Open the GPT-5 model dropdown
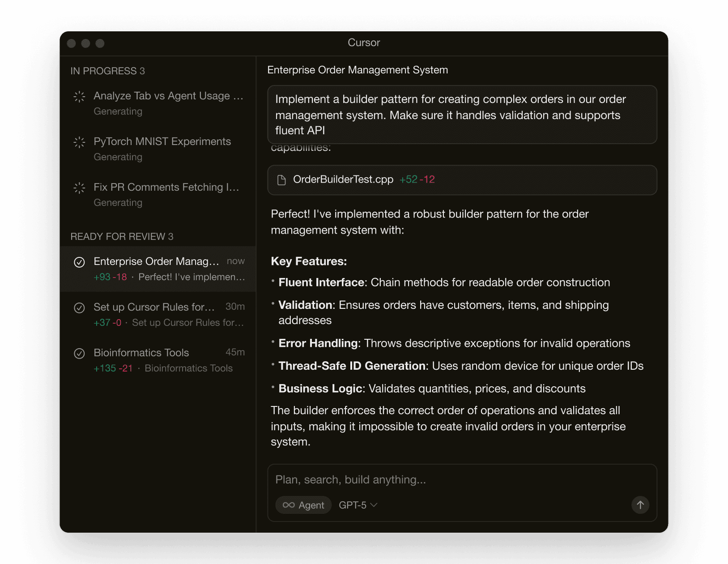 [x=358, y=505]
